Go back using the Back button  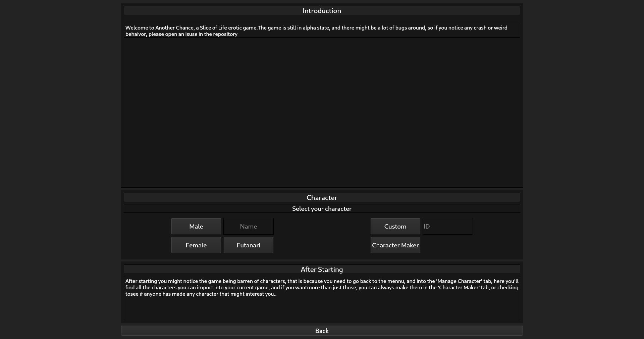[x=322, y=331]
